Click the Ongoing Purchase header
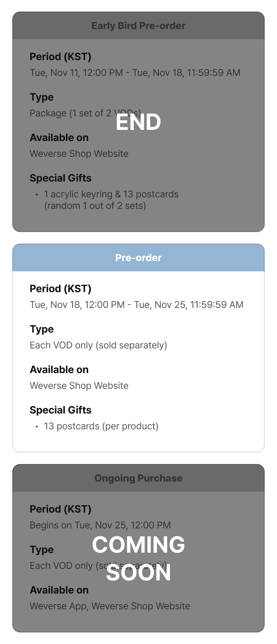The image size is (277, 644). tap(138, 478)
